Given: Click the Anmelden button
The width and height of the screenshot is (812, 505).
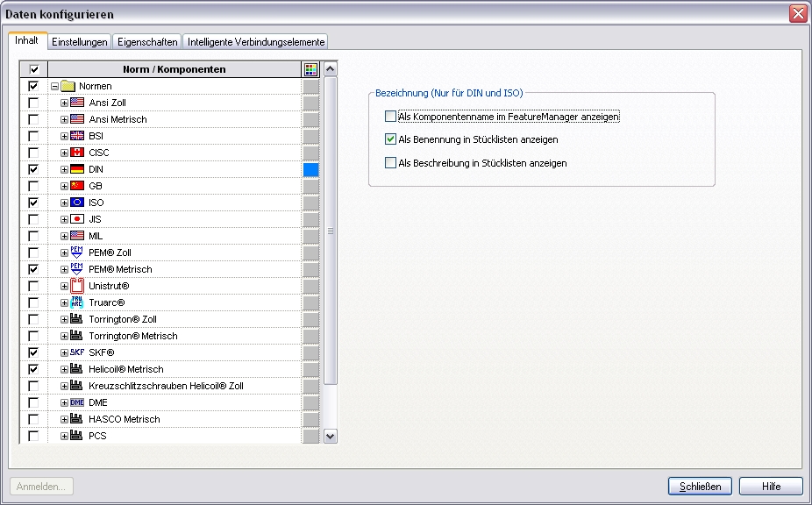Looking at the screenshot, I should click(x=41, y=487).
